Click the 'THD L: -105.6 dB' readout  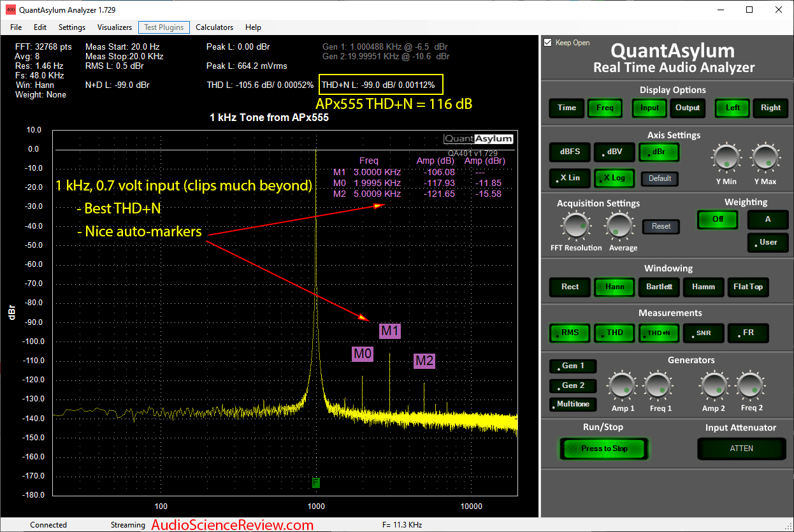tap(260, 85)
